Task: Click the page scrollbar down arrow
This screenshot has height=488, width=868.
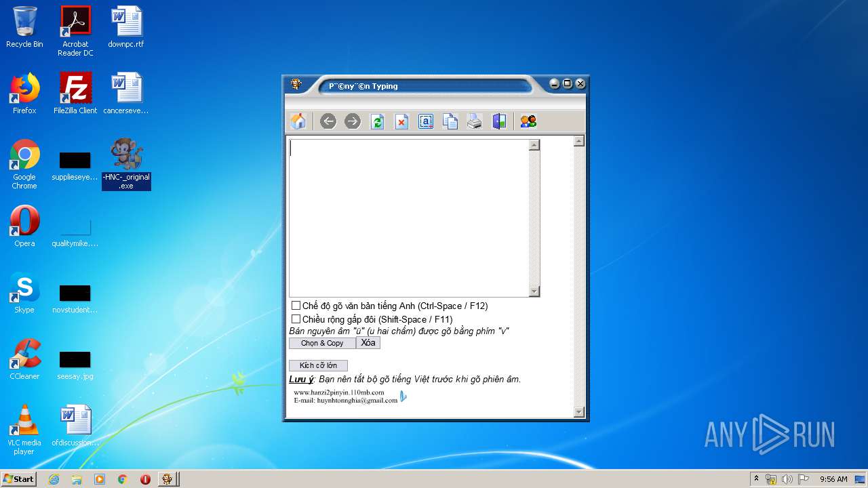Action: [578, 411]
